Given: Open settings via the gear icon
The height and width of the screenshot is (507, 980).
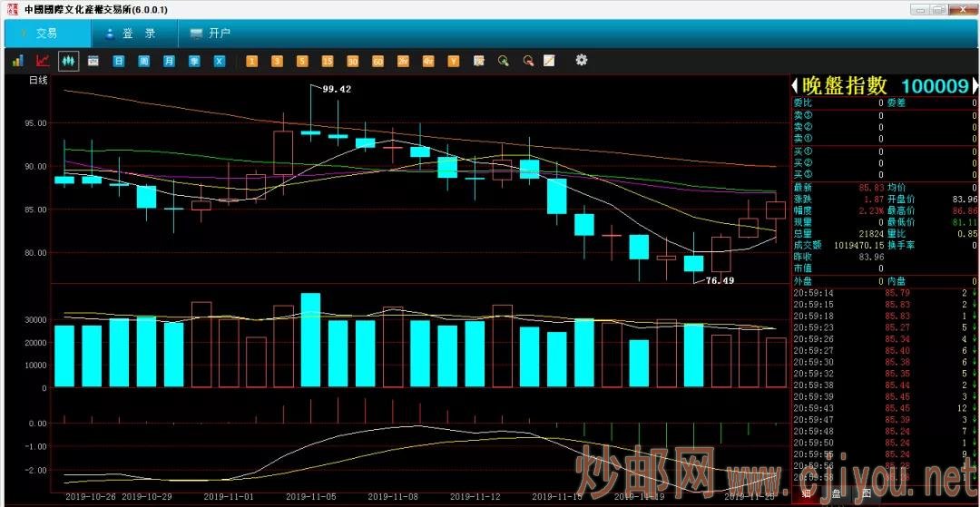Looking at the screenshot, I should pos(582,60).
